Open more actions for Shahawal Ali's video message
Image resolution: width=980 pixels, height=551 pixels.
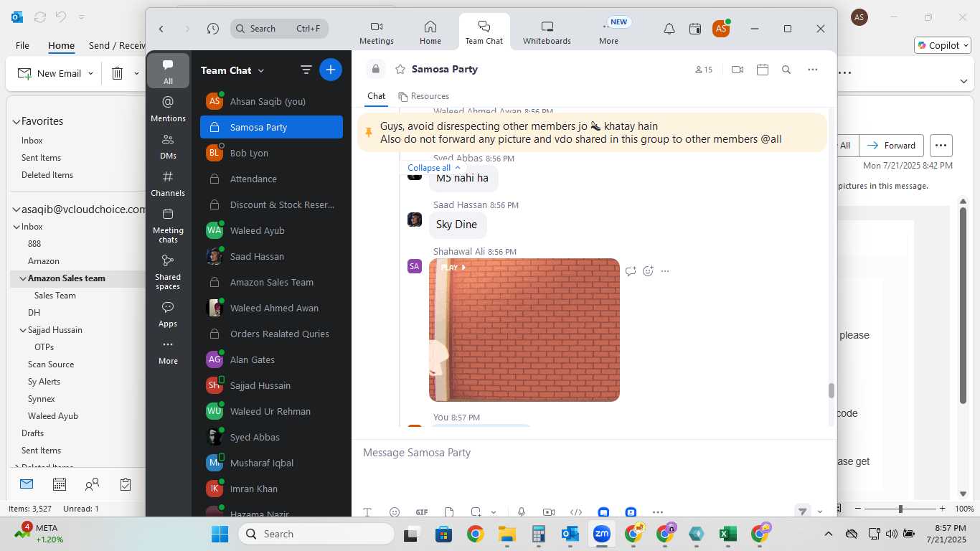(x=665, y=271)
